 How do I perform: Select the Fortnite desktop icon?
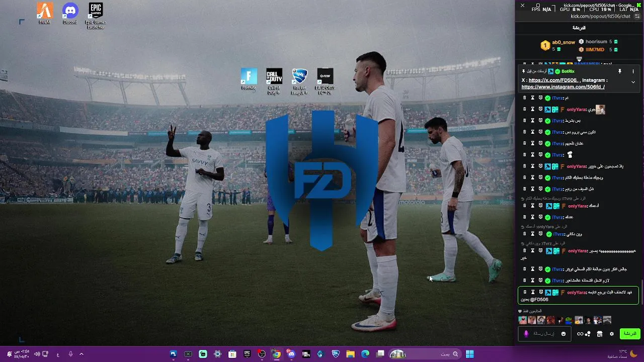(x=249, y=79)
